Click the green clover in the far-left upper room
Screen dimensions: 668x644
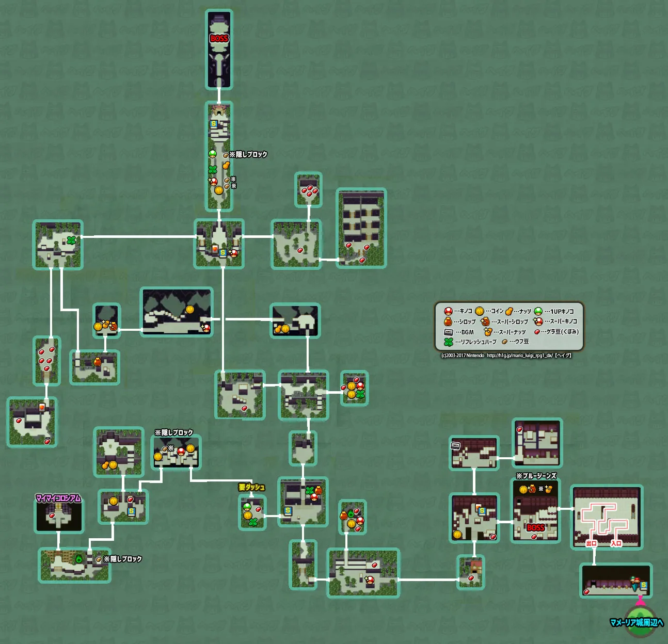click(71, 240)
